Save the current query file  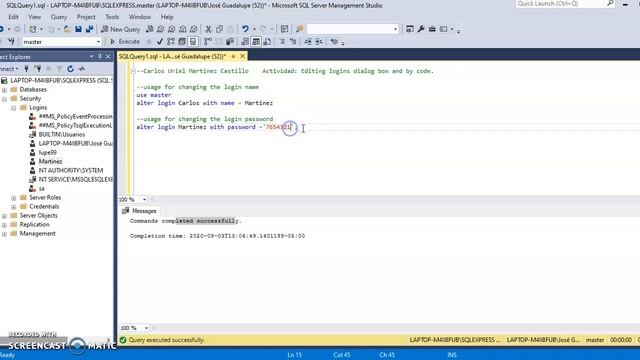coord(78,29)
